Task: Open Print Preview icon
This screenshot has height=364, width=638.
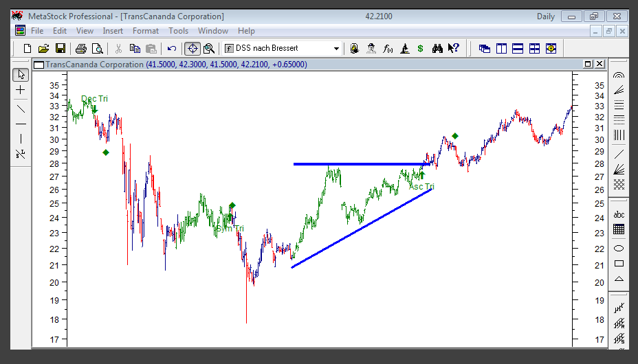Action: [97, 49]
